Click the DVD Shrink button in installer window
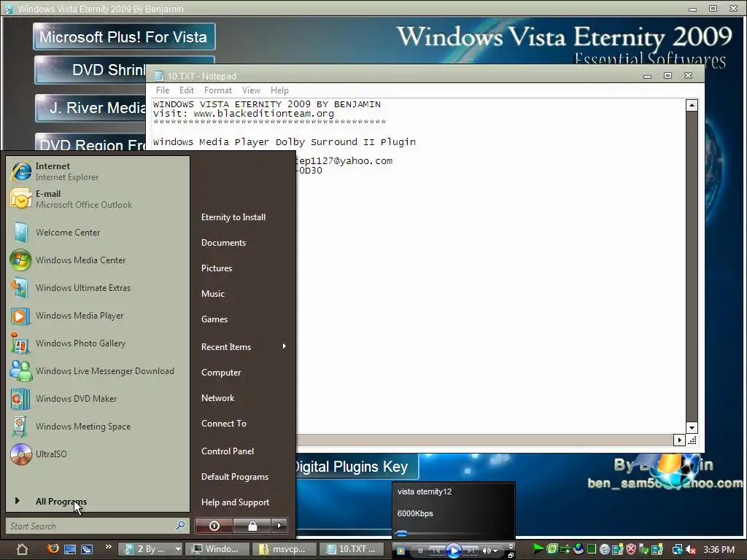The height and width of the screenshot is (560, 747). 90,70
